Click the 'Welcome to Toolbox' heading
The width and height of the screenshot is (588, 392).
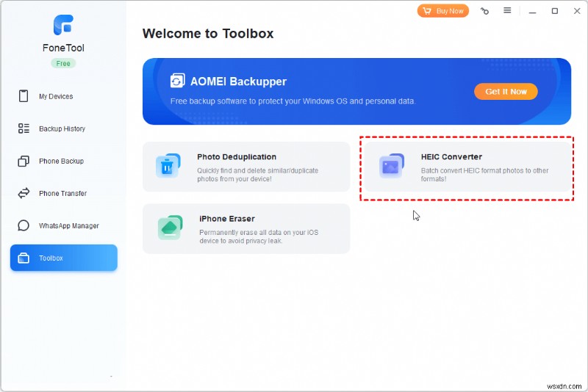click(x=208, y=33)
